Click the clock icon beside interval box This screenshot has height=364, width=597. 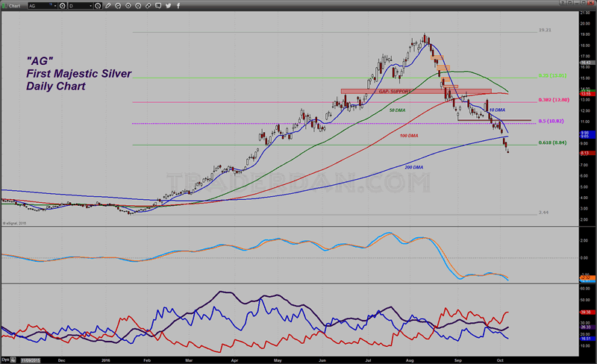point(97,6)
